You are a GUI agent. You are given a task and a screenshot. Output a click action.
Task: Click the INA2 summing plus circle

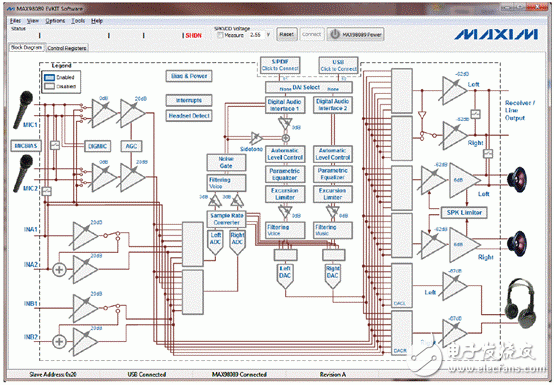59,270
